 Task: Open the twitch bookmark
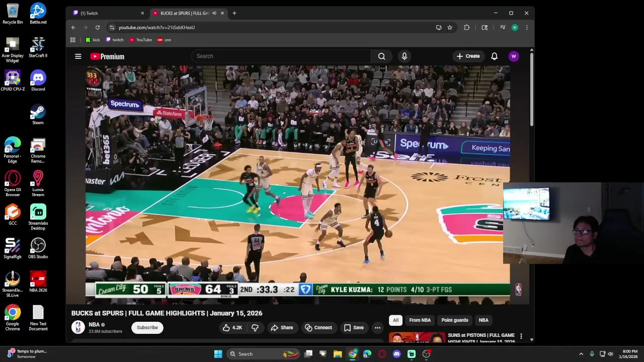click(x=115, y=40)
